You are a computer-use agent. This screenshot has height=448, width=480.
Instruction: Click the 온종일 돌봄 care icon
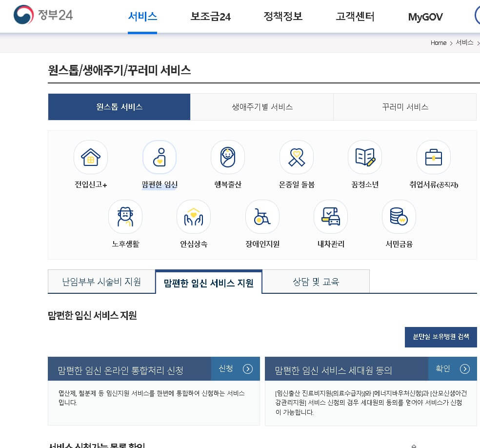pos(296,157)
